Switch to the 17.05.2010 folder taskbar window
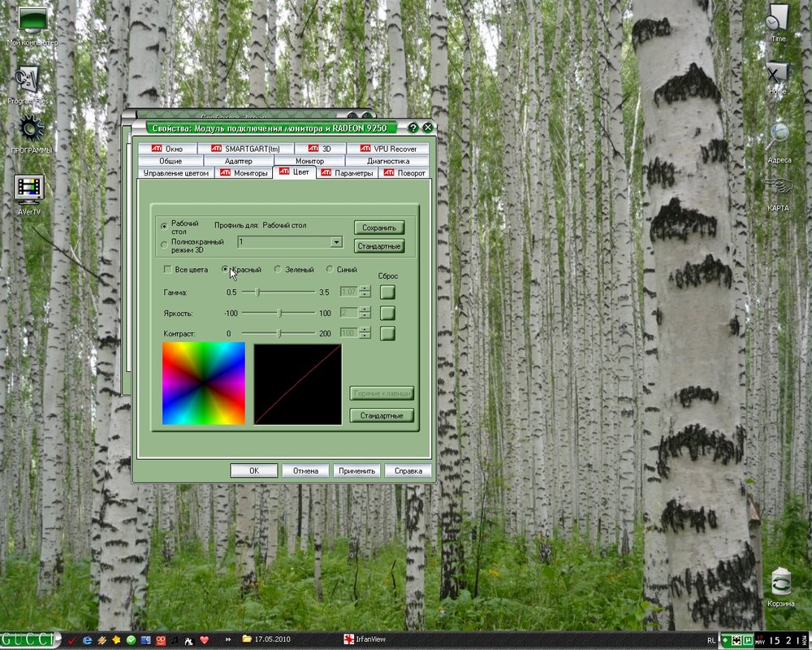 click(x=266, y=639)
